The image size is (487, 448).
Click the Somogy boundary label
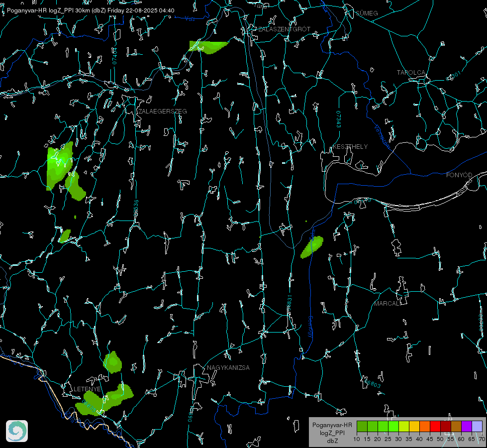click(310, 327)
